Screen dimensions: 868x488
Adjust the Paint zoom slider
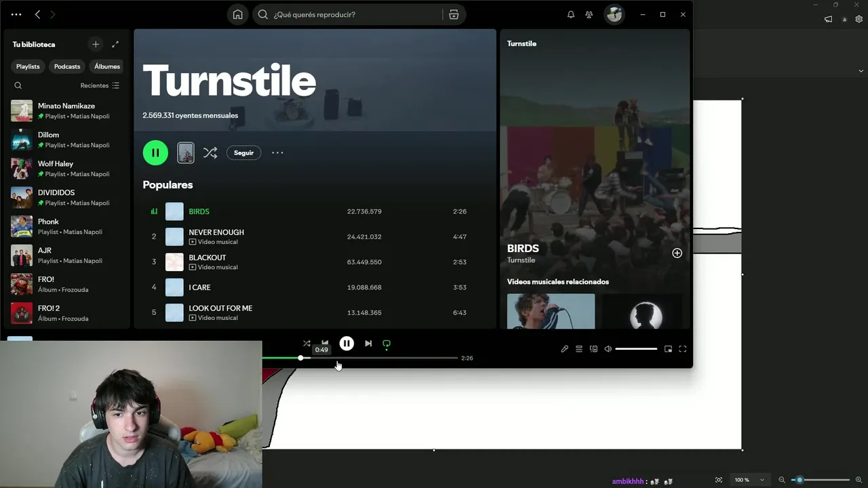821,480
